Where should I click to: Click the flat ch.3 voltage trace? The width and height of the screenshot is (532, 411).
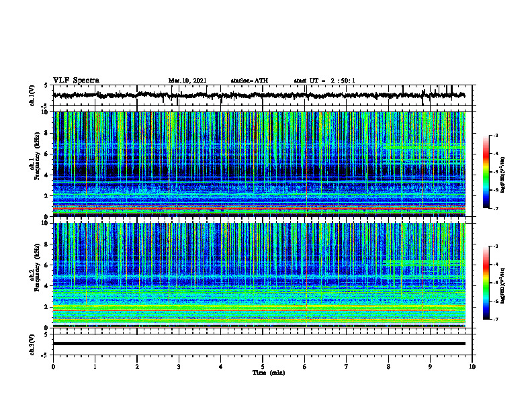(x=259, y=344)
